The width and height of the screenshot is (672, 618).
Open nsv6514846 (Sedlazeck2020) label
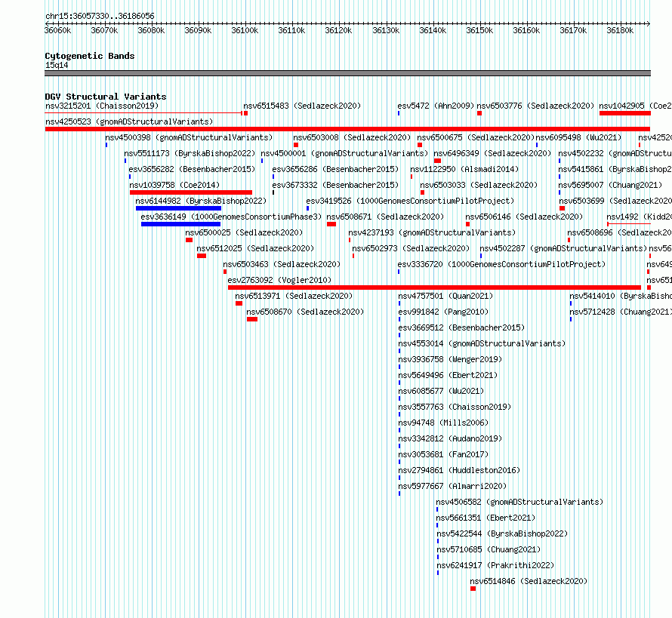pos(529,581)
